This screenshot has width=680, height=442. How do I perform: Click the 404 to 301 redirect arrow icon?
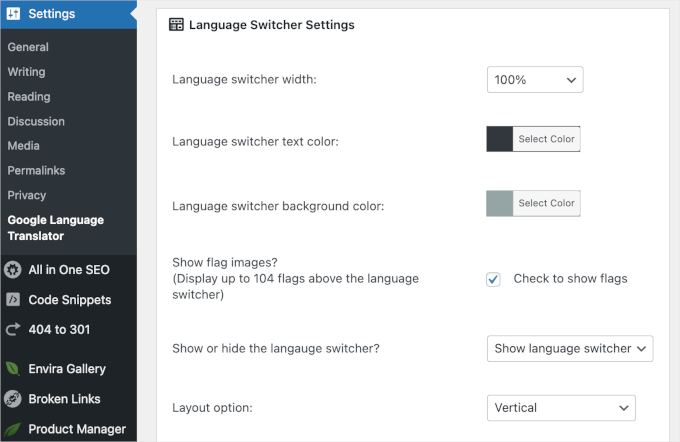coord(13,329)
